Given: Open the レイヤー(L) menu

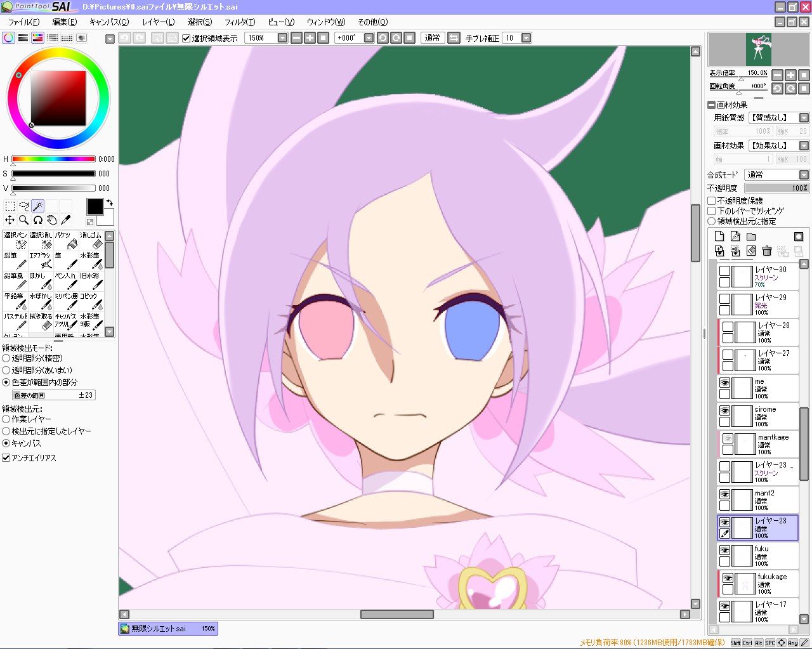Looking at the screenshot, I should click(159, 22).
